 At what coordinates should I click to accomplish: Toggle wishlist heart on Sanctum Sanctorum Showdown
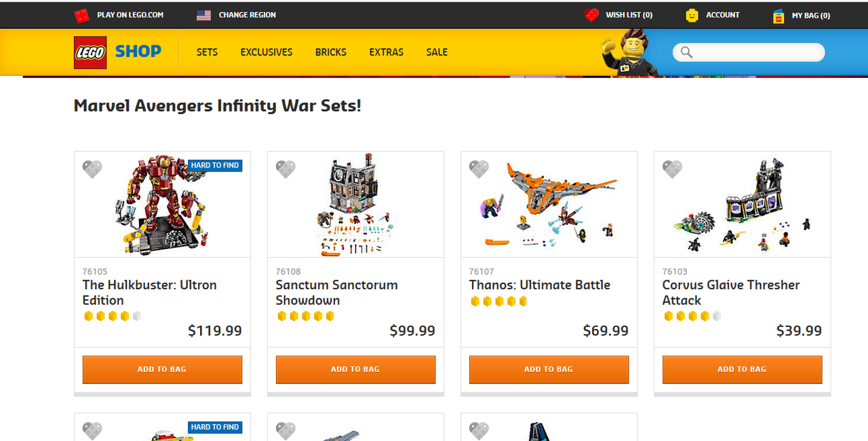click(x=285, y=169)
